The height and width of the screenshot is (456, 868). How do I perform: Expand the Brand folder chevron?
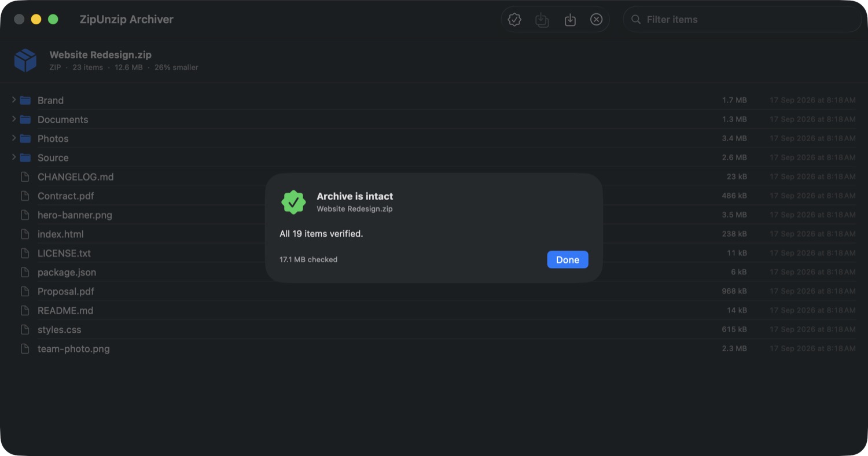(14, 100)
